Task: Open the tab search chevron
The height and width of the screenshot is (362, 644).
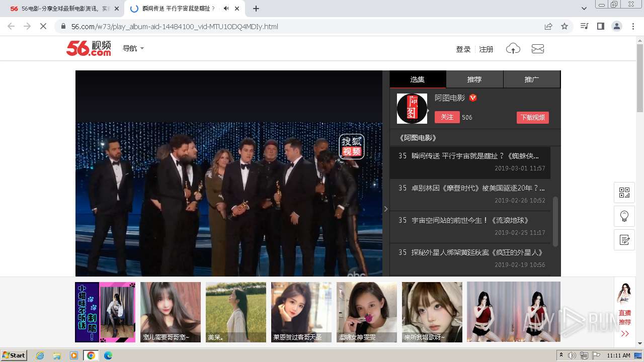Action: tap(584, 9)
